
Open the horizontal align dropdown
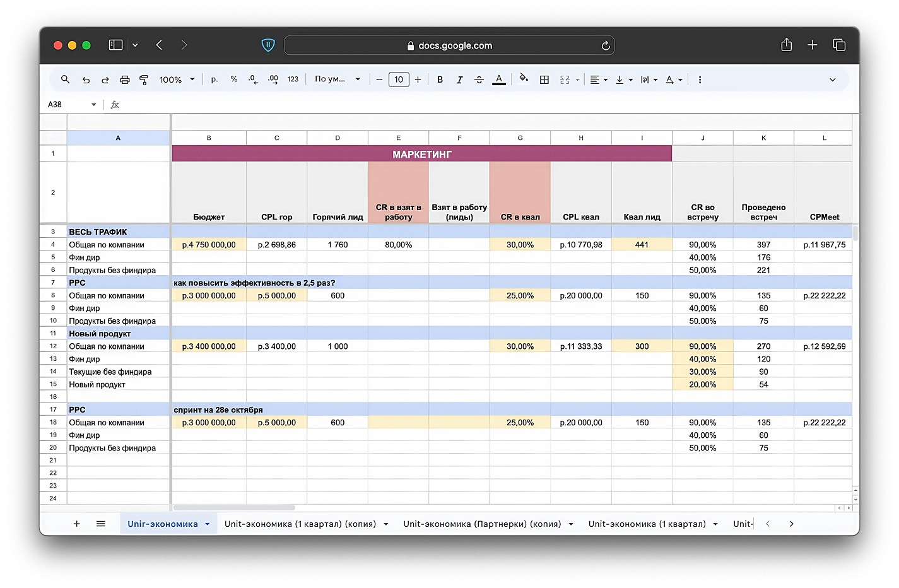click(598, 79)
